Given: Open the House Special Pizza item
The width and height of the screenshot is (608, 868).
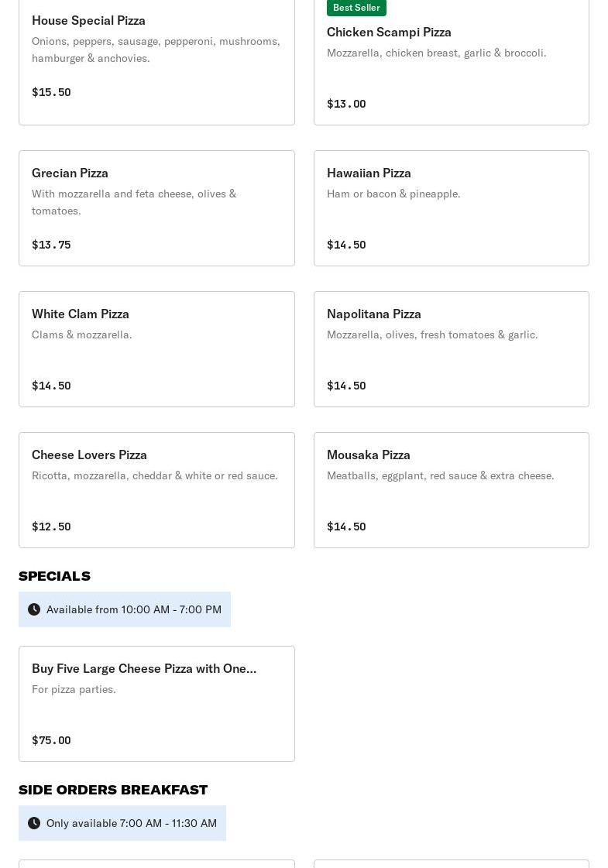Looking at the screenshot, I should pyautogui.click(x=156, y=62).
